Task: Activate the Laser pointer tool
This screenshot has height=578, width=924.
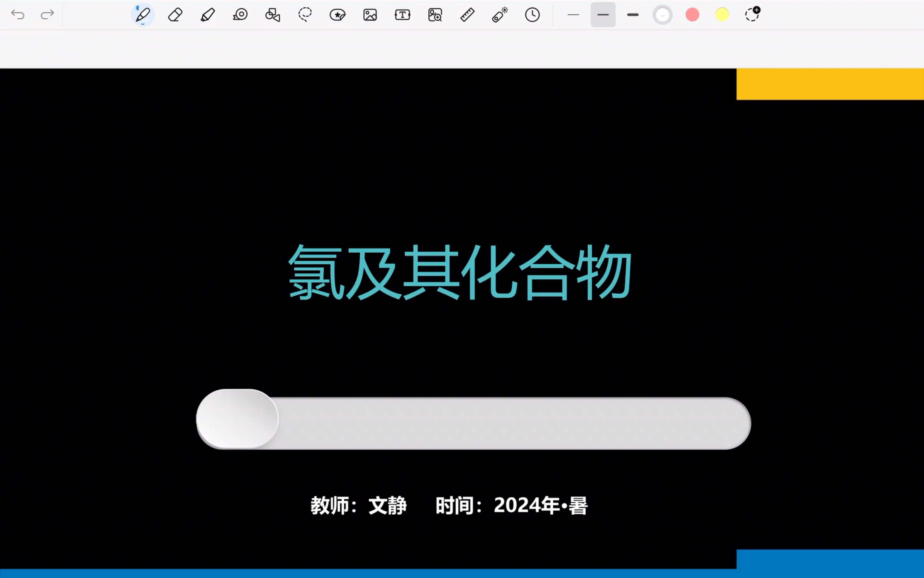Action: (x=500, y=15)
